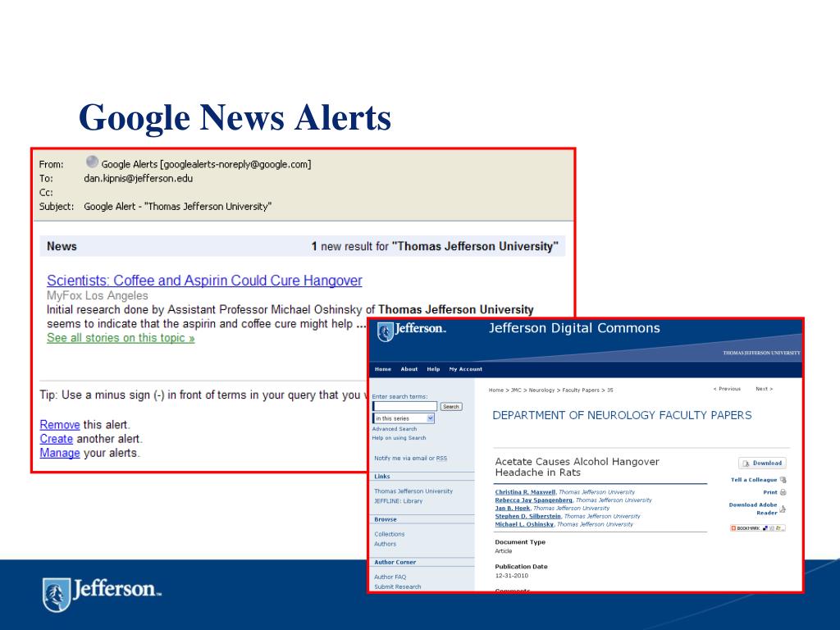Click author Christina R. Maxwell

(x=525, y=492)
